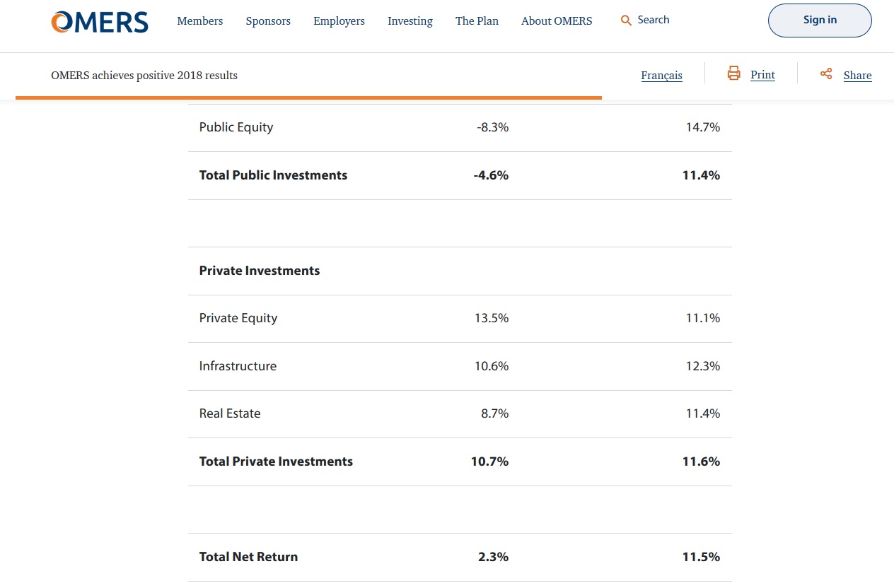This screenshot has width=894, height=588.
Task: Open the Investing menu
Action: pos(410,21)
